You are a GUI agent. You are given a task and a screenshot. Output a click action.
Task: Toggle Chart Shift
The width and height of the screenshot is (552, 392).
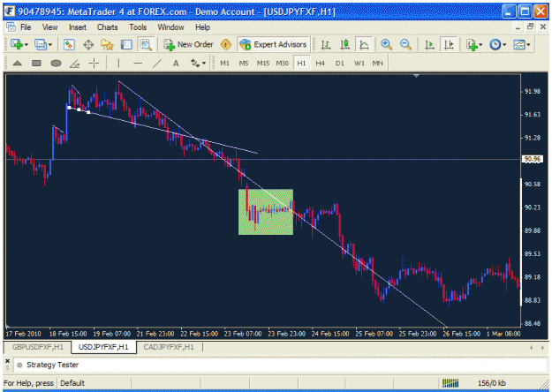[449, 45]
